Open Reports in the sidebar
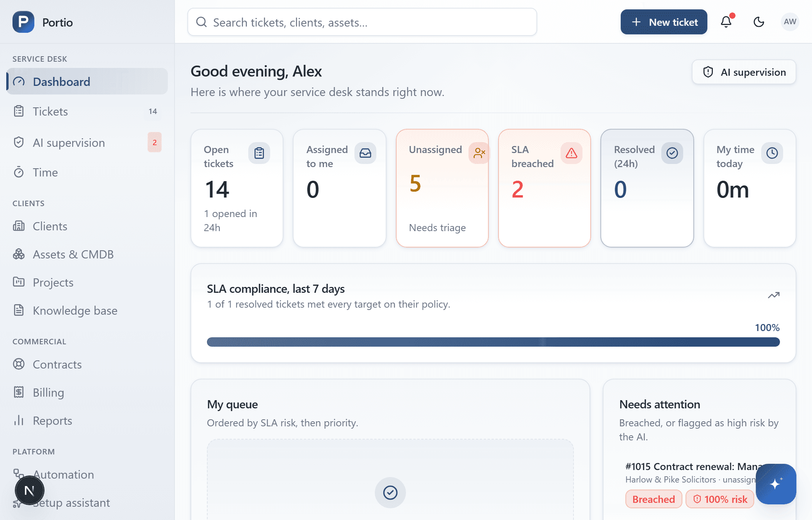This screenshot has height=520, width=812. 87,420
